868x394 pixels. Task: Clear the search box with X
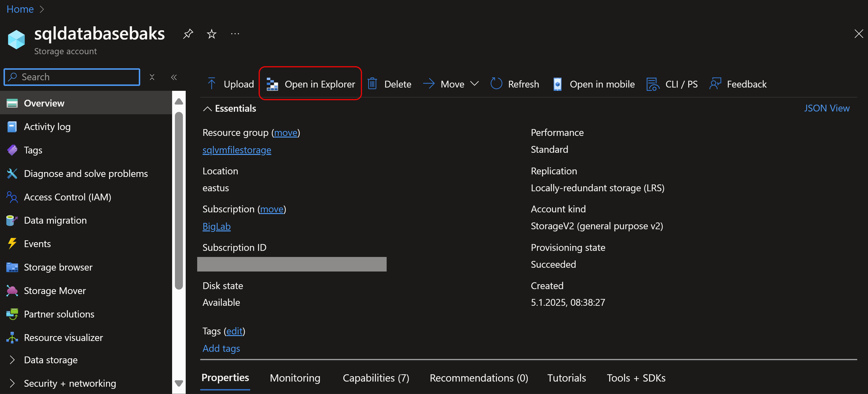pyautogui.click(x=152, y=77)
